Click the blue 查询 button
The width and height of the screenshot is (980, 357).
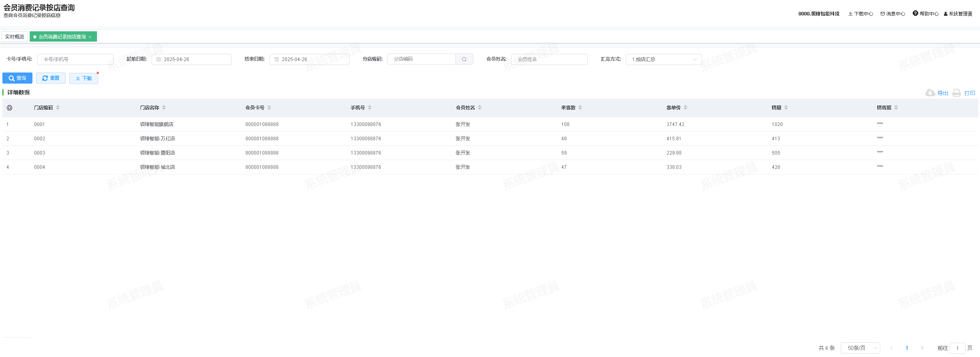pyautogui.click(x=17, y=78)
